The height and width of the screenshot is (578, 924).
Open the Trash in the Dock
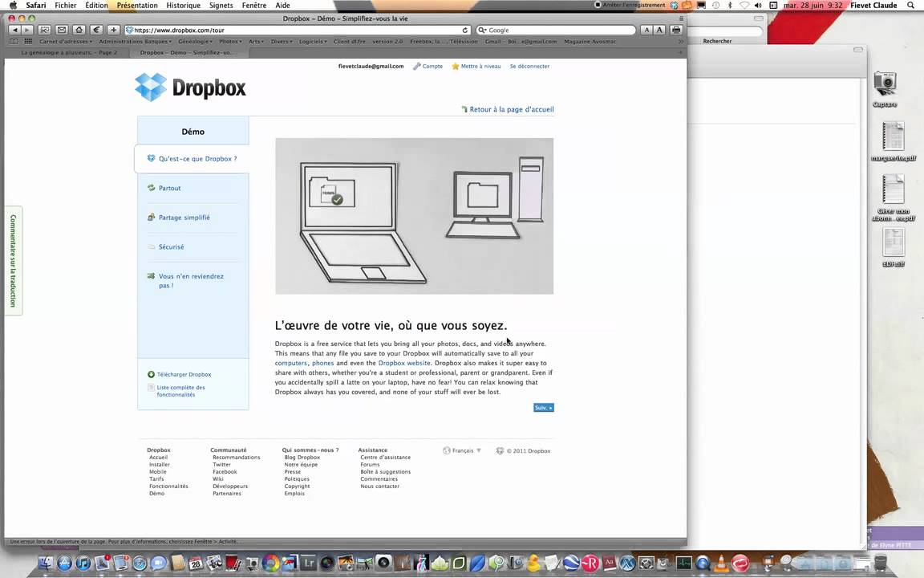(881, 564)
